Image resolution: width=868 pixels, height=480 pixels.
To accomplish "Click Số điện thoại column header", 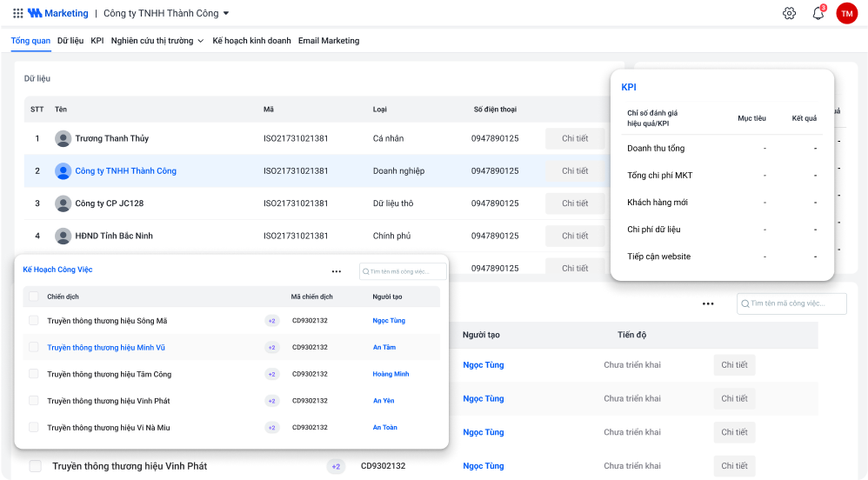I will coord(495,110).
